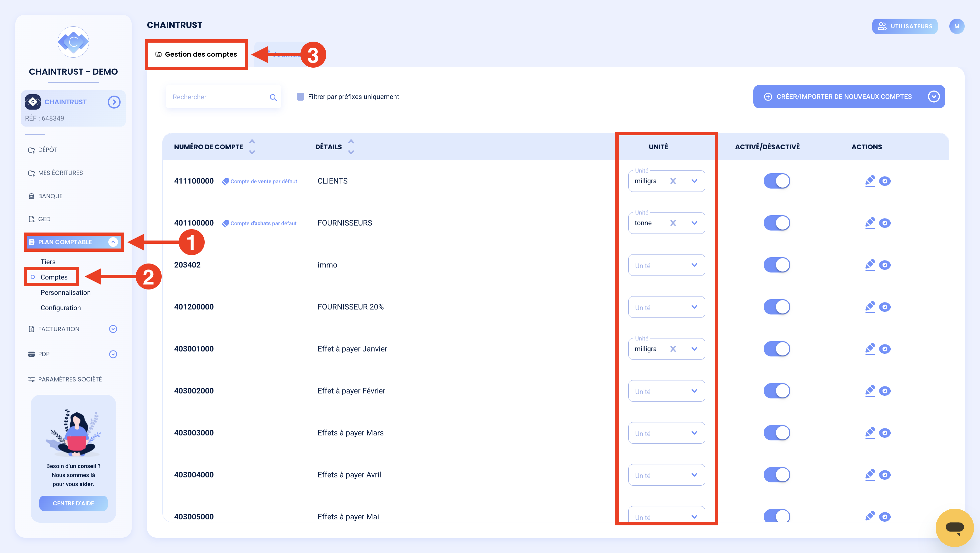Go to BANQUE section
The height and width of the screenshot is (553, 980).
[x=45, y=196]
